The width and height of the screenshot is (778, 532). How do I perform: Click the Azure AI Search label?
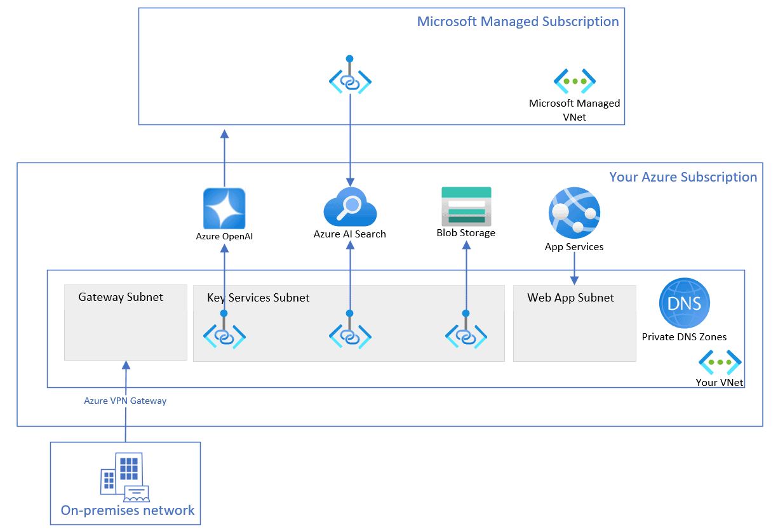350,234
